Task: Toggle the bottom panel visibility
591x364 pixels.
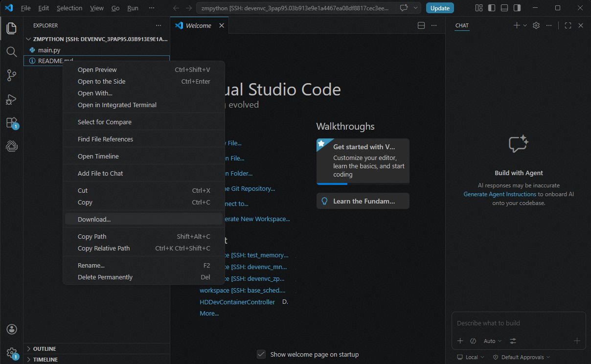Action: click(x=504, y=8)
